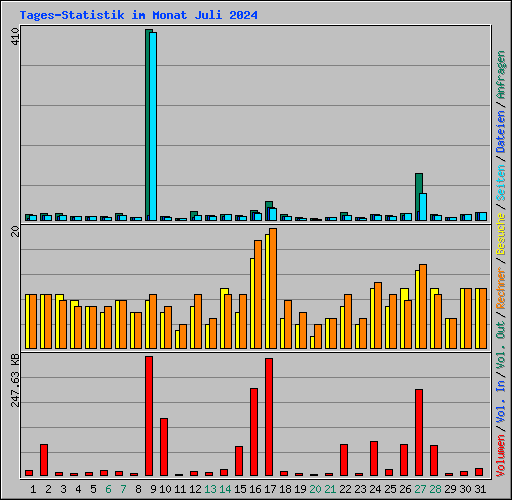Image resolution: width=512 pixels, height=500 pixels.
Task: Click the green Anfragen legend label
Action: 501,75
